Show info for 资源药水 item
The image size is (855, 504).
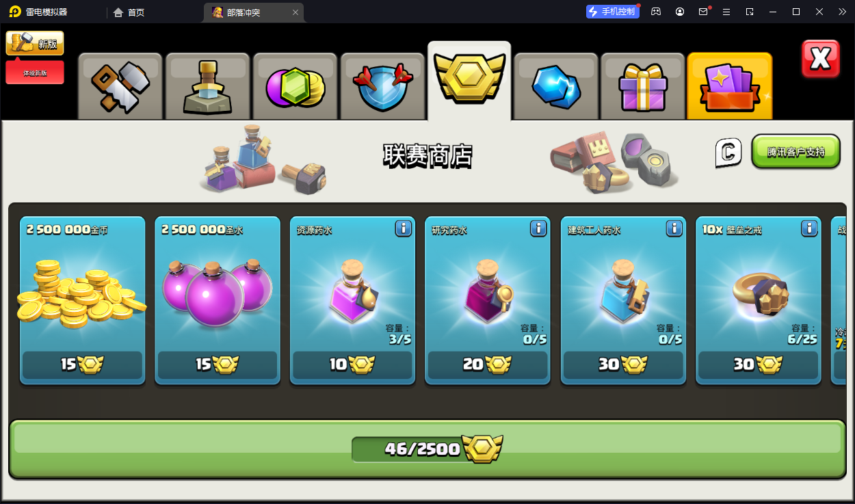pyautogui.click(x=404, y=228)
